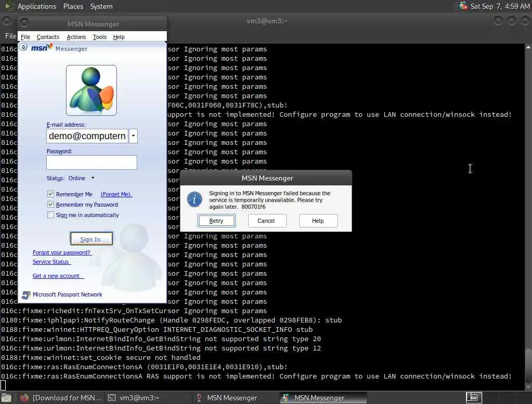This screenshot has height=404, width=532.
Task: Click the Microsoft Passport Network text
Action: pos(67,294)
